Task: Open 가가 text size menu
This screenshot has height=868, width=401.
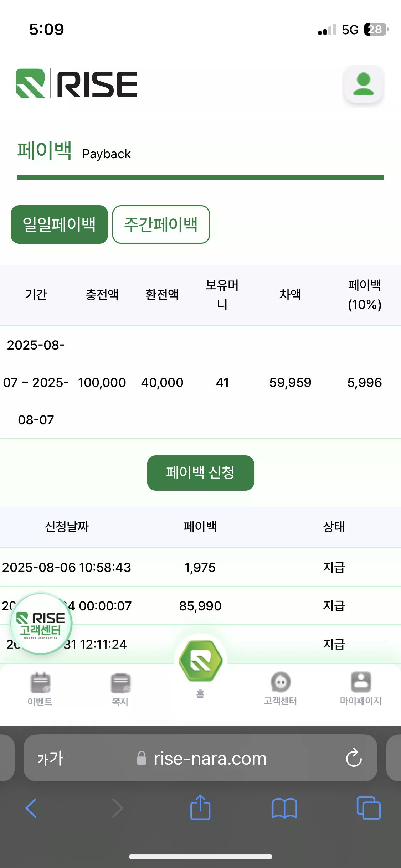Action: (x=50, y=758)
